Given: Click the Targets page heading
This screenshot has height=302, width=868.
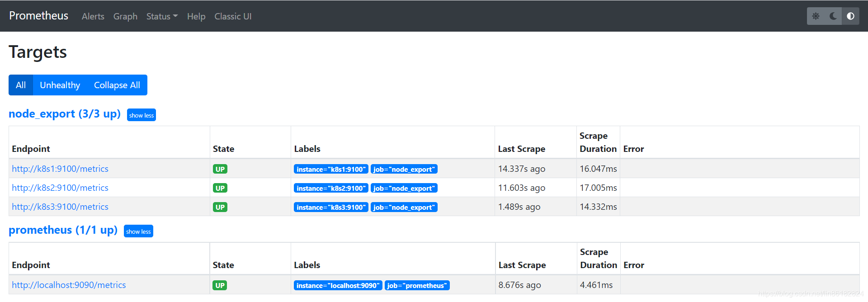Looking at the screenshot, I should (x=38, y=52).
